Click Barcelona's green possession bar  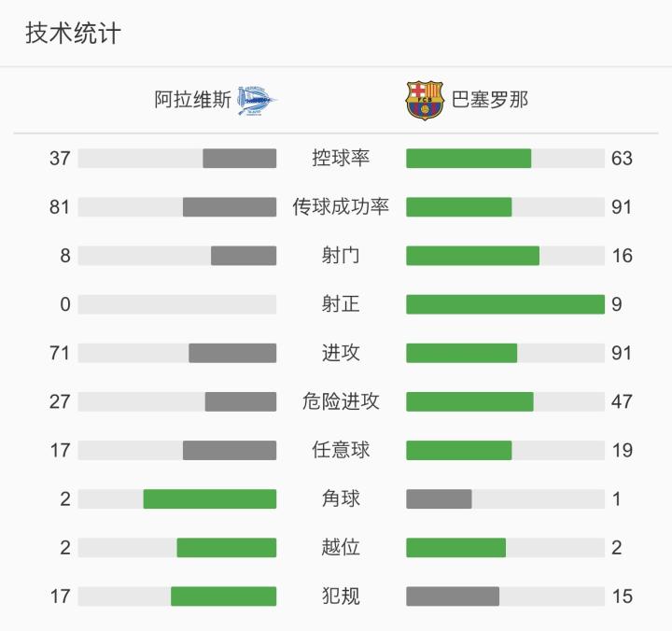(x=469, y=159)
